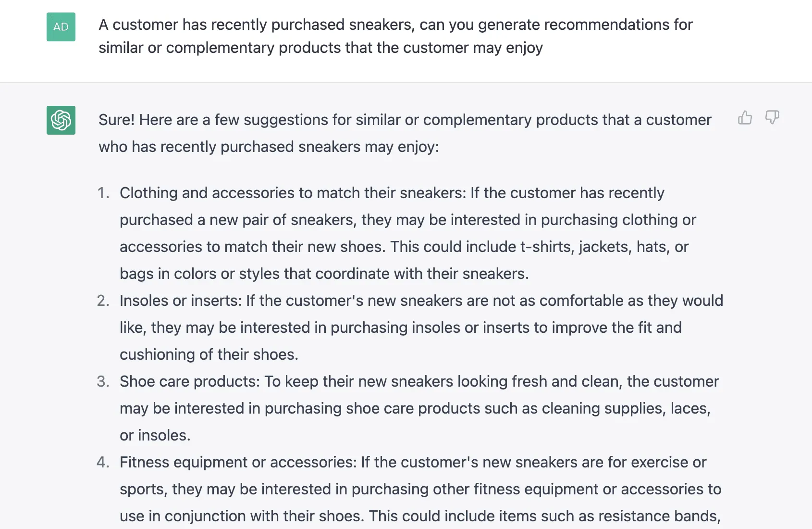Click the text 'cushioning of their shoes.'
The width and height of the screenshot is (812, 529).
click(x=209, y=355)
